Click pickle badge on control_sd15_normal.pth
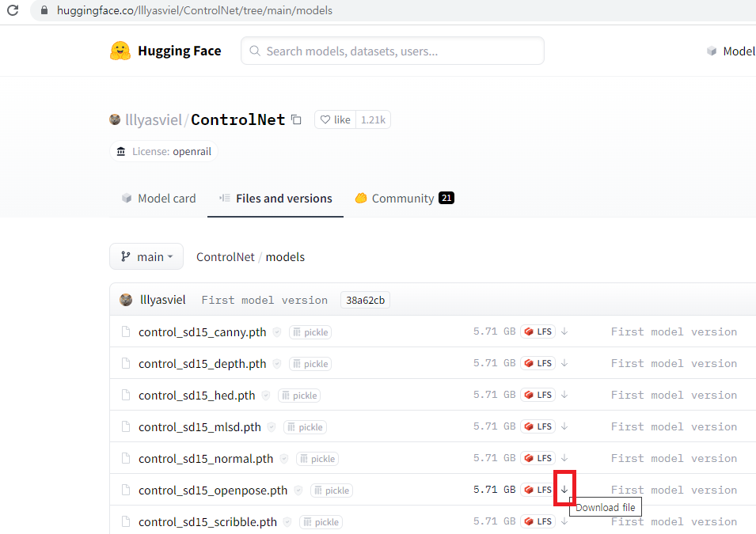 click(x=317, y=459)
